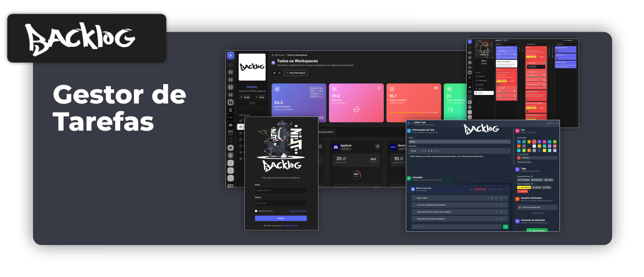This screenshot has height=277, width=644.
Task: Click the green add checklist item button
Action: (505, 226)
